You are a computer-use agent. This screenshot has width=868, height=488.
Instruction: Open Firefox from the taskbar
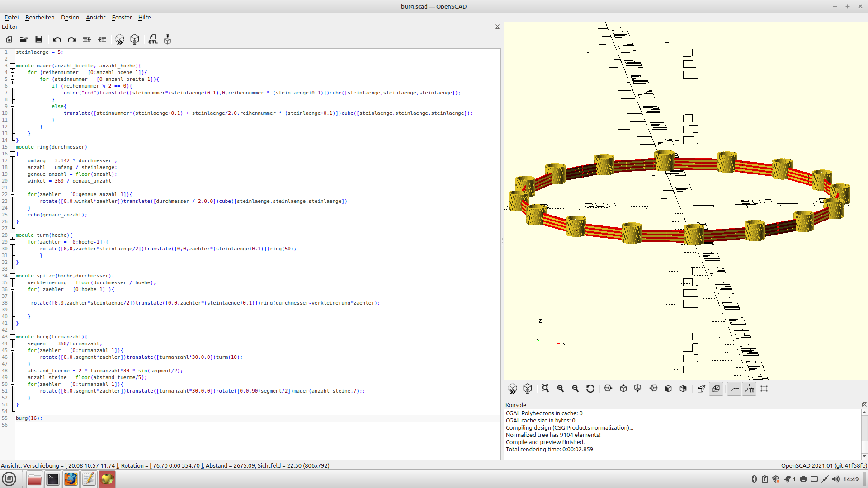pos(71,479)
